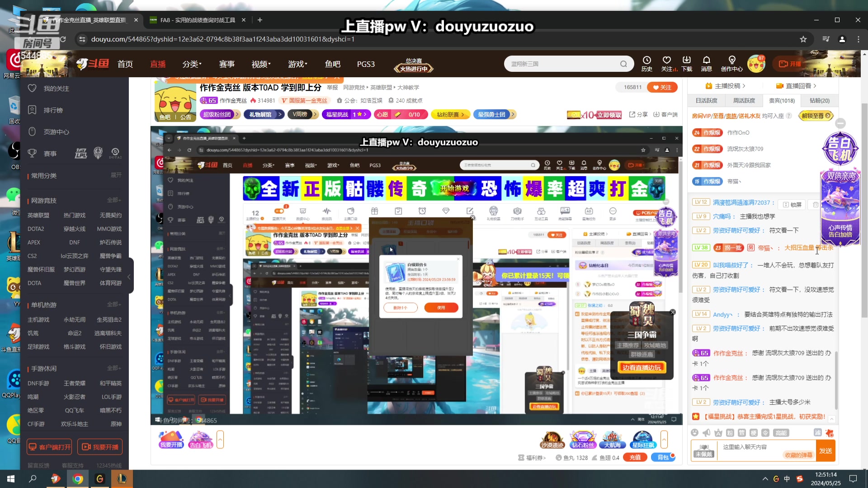868x488 pixels.
Task: Switch to 日活跃度 tab
Action: (707, 100)
